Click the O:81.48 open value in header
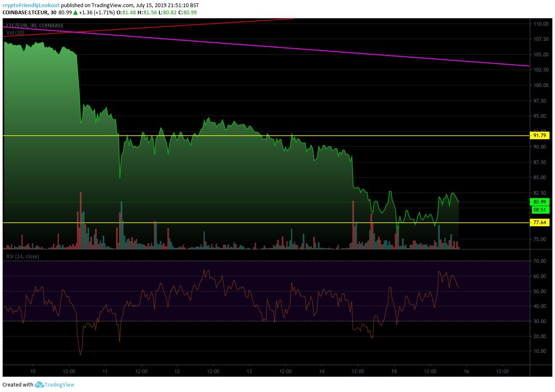555x392 pixels. 126,13
